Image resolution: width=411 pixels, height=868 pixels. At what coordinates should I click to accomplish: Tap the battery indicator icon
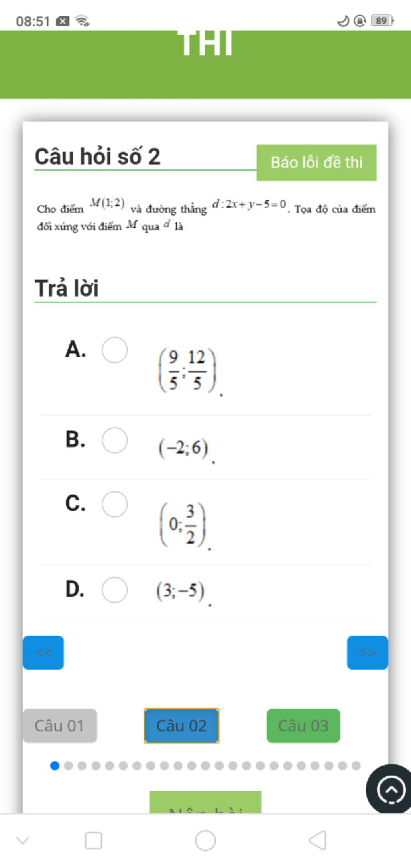[382, 20]
